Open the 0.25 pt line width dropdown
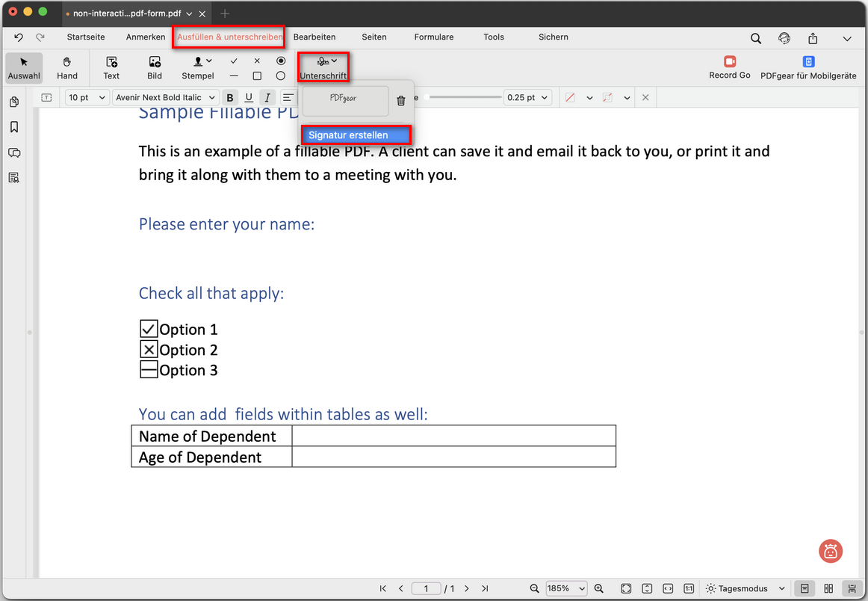Screen dimensions: 868x601 coord(527,97)
